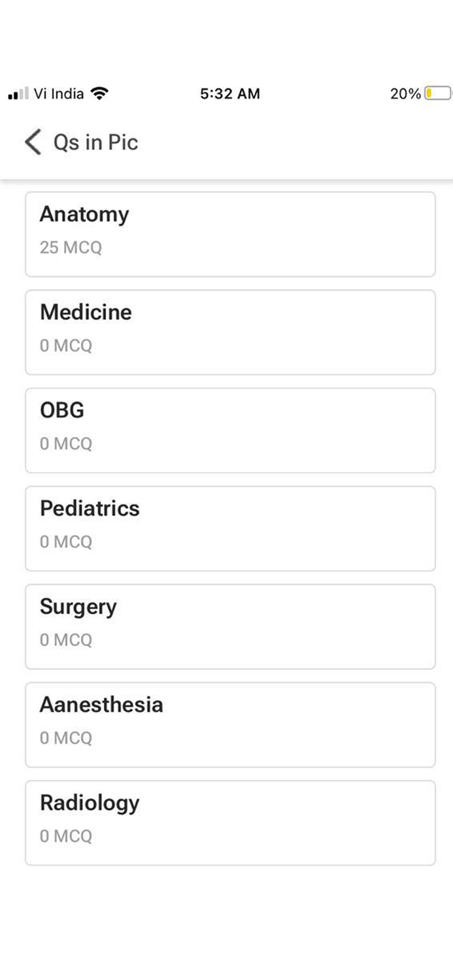Tap the back chevron arrow
The image size is (453, 980).
pyautogui.click(x=33, y=142)
